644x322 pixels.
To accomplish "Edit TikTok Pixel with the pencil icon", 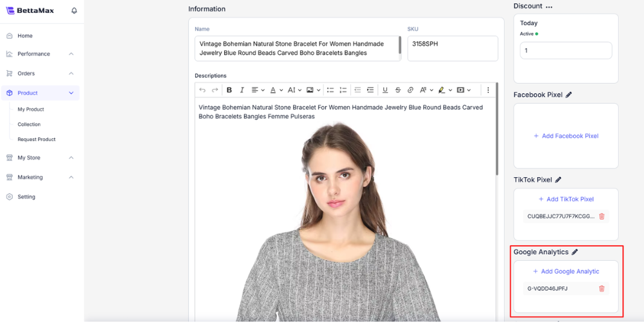I will [x=558, y=180].
